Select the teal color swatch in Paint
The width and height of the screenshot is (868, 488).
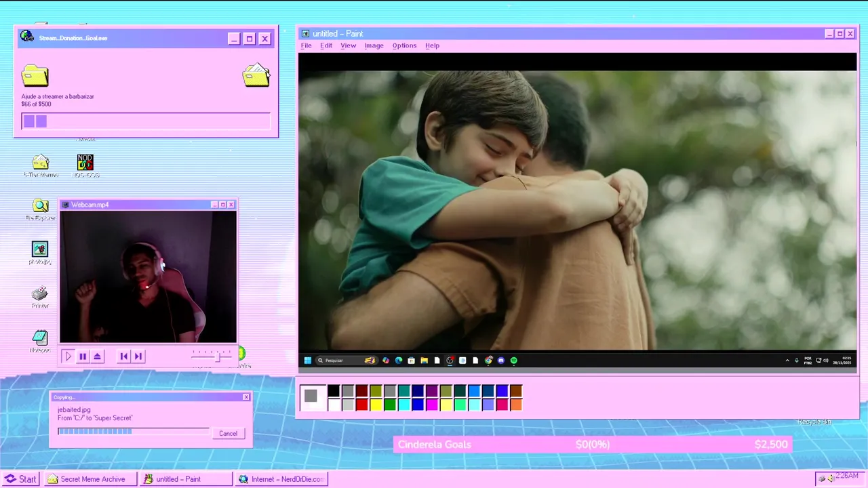point(404,391)
